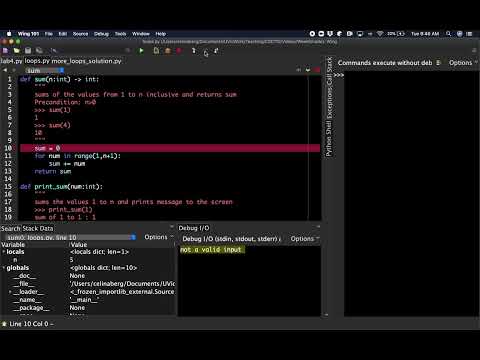Open the Help menu
The image size is (480, 360).
[161, 34]
